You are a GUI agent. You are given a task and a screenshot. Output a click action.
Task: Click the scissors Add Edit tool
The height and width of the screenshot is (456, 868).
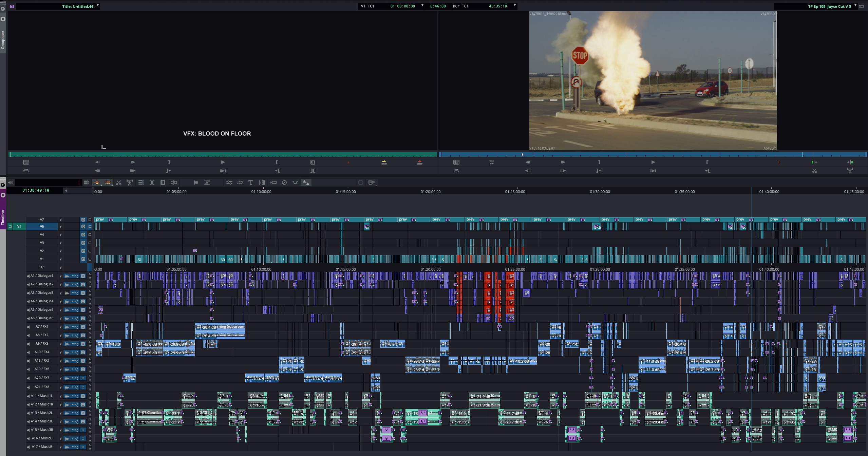119,183
